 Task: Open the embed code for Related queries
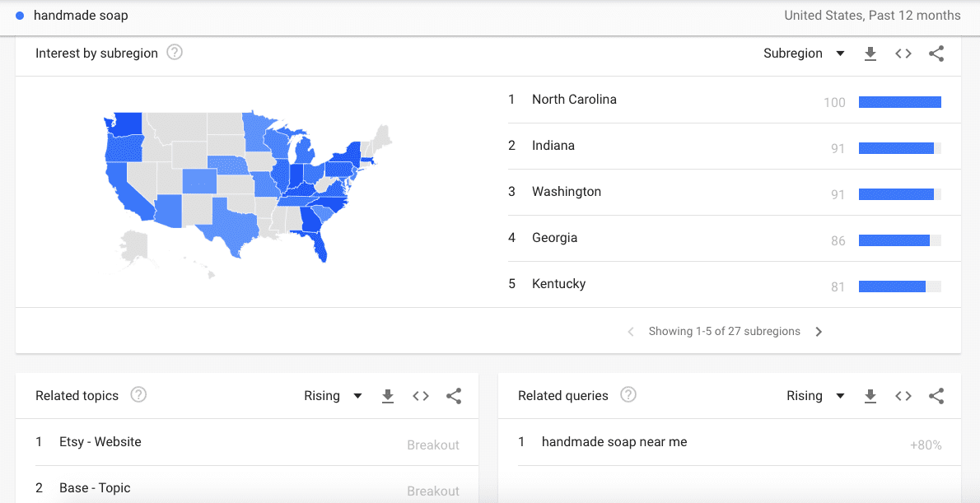(903, 396)
